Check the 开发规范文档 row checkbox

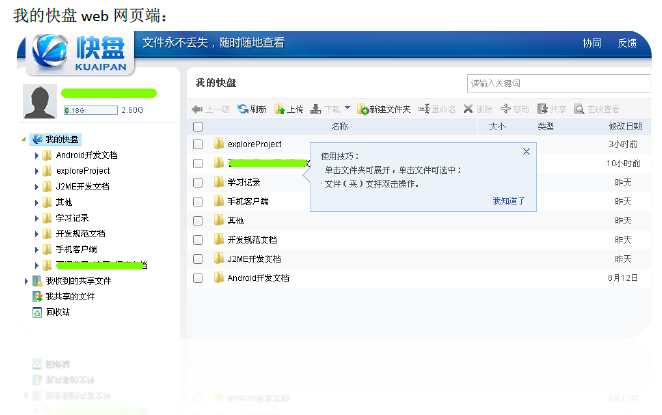pos(198,240)
